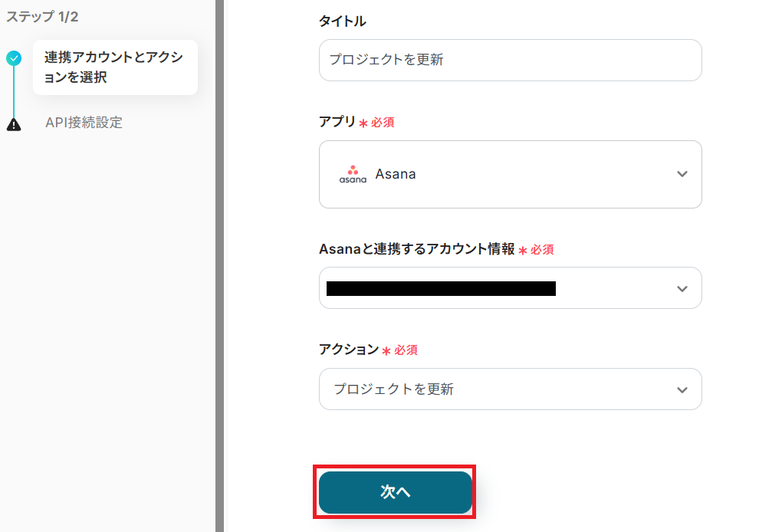Click the Asana text in the app selector

tap(396, 174)
